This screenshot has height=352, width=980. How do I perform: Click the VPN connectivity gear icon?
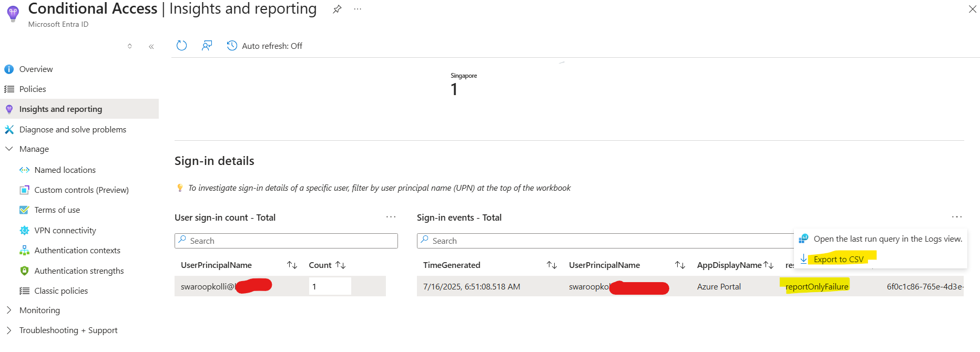tap(24, 230)
